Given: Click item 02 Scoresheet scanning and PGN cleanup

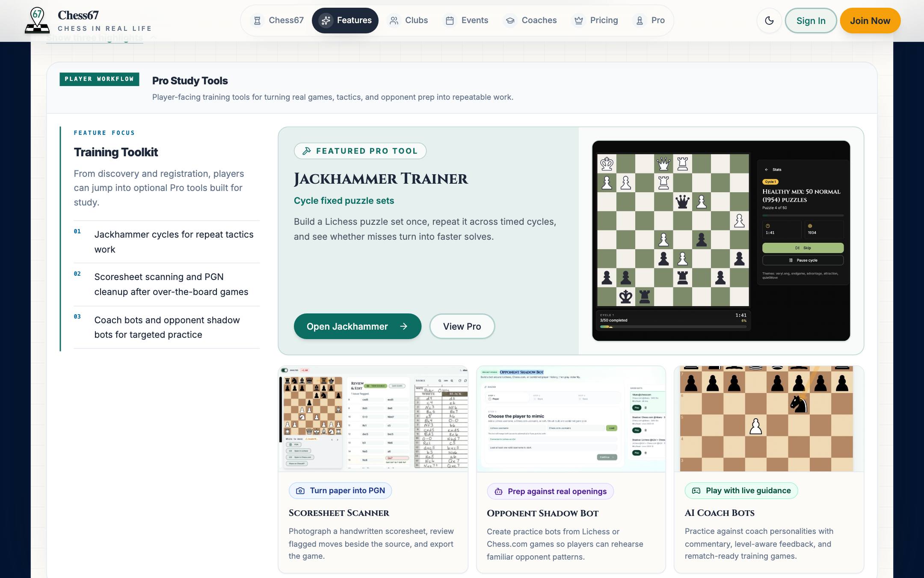Looking at the screenshot, I should point(167,284).
